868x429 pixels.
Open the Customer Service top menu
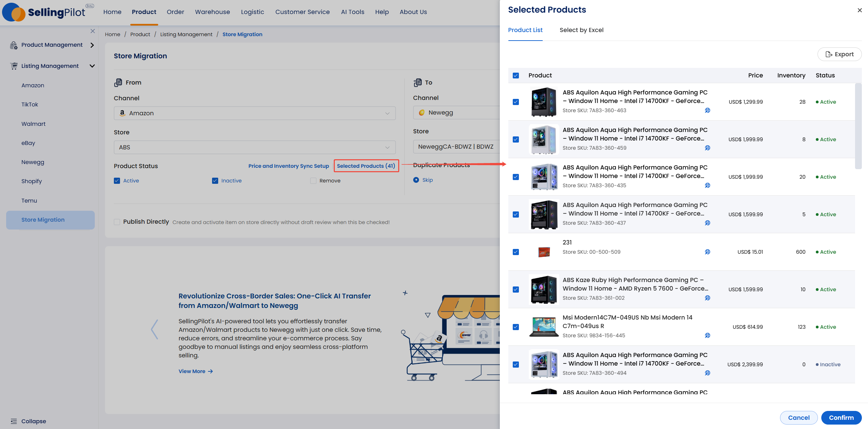pos(302,12)
